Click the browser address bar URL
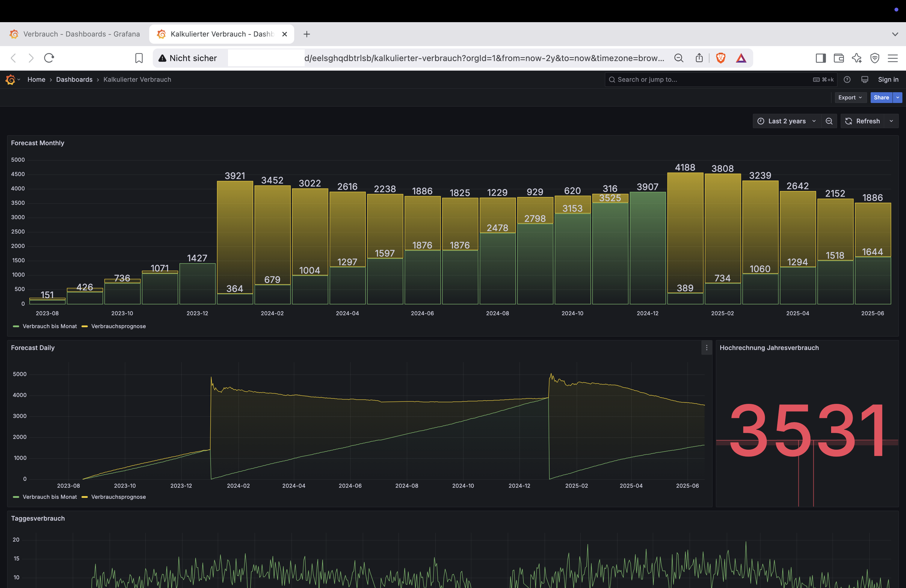This screenshot has width=906, height=588. [x=484, y=58]
